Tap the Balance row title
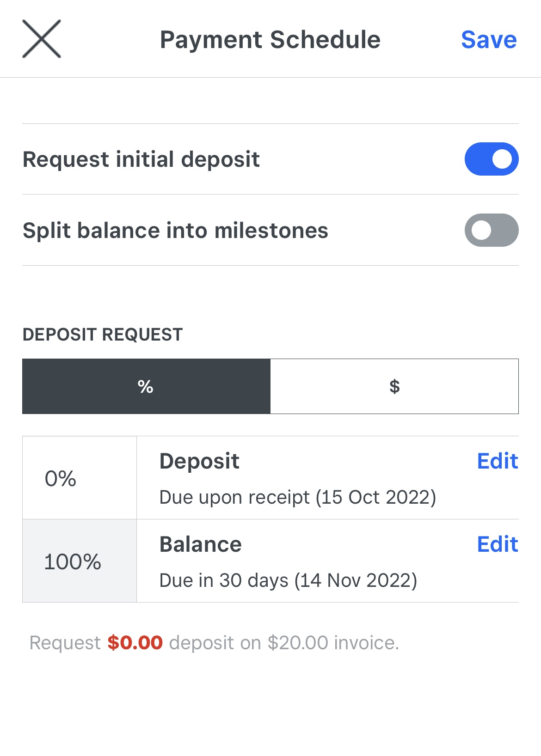The width and height of the screenshot is (541, 756). 200,544
